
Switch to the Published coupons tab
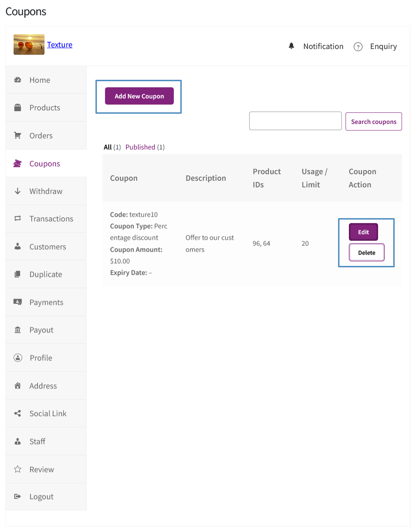[140, 147]
